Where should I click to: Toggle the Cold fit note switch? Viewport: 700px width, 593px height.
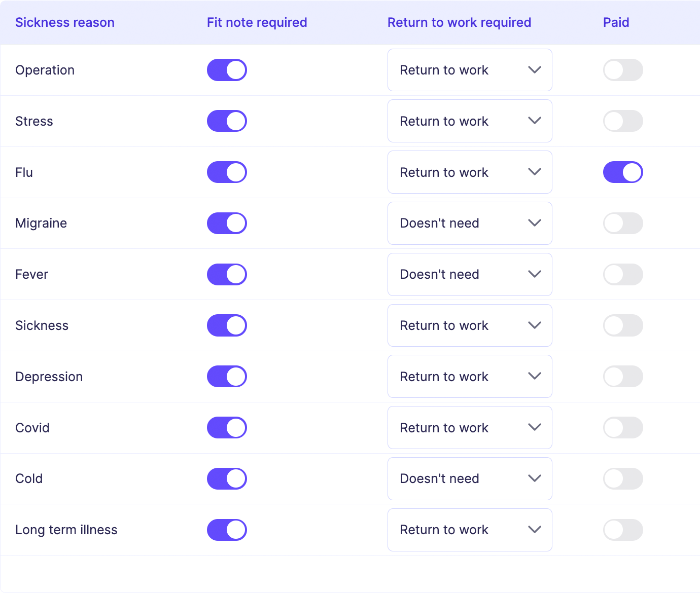tap(227, 479)
